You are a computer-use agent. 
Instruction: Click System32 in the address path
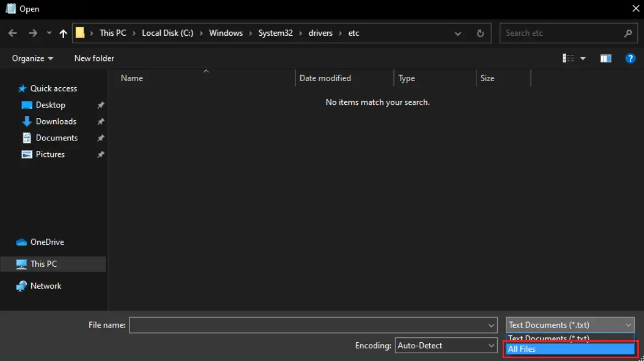point(275,33)
